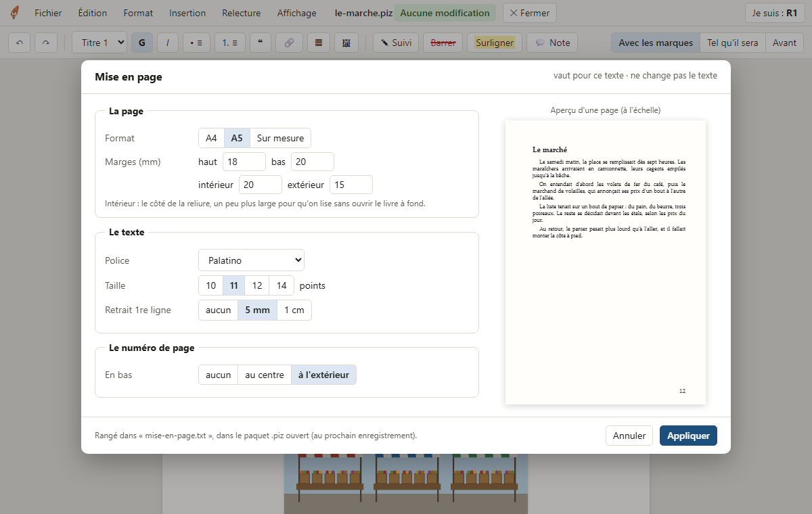Screen dimensions: 812x514
Task: Choose the Sur mesure page format
Action: pyautogui.click(x=280, y=138)
